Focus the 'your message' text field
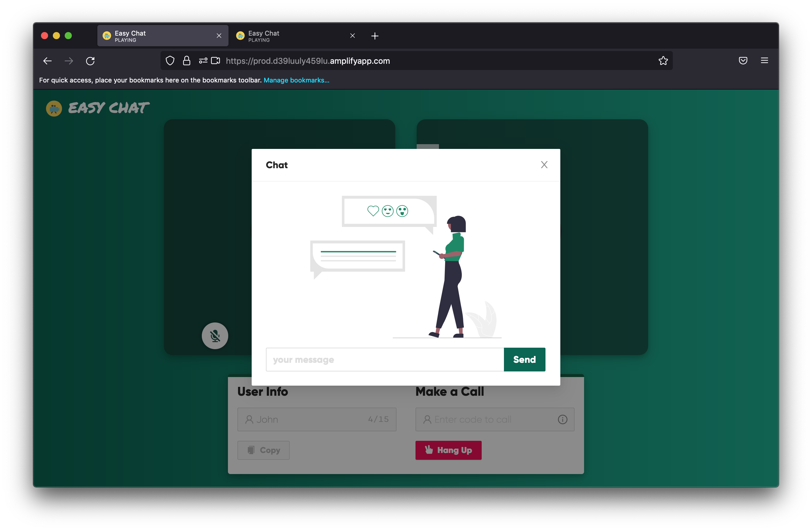Screen dimensions: 812x531 [x=385, y=360]
